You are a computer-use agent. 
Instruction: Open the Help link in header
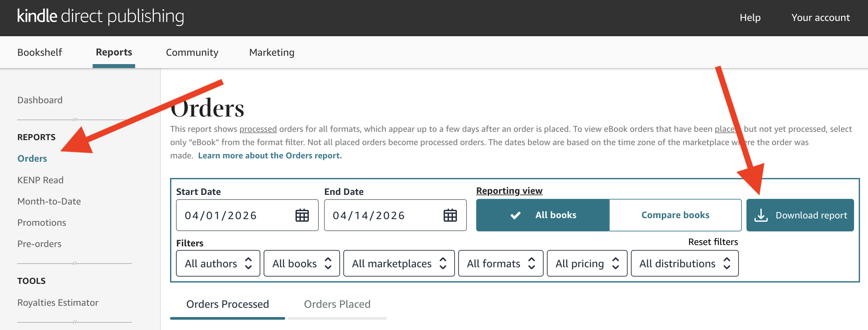750,18
